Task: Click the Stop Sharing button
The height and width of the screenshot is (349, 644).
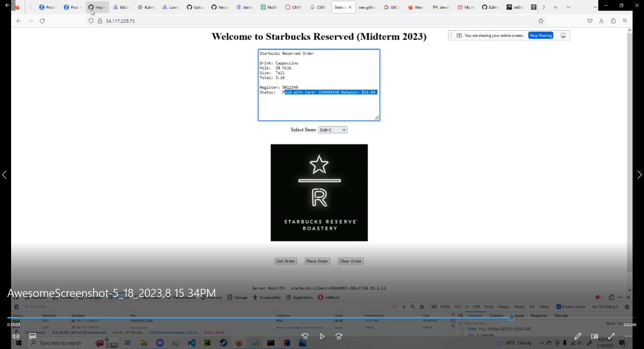Action: pyautogui.click(x=540, y=35)
